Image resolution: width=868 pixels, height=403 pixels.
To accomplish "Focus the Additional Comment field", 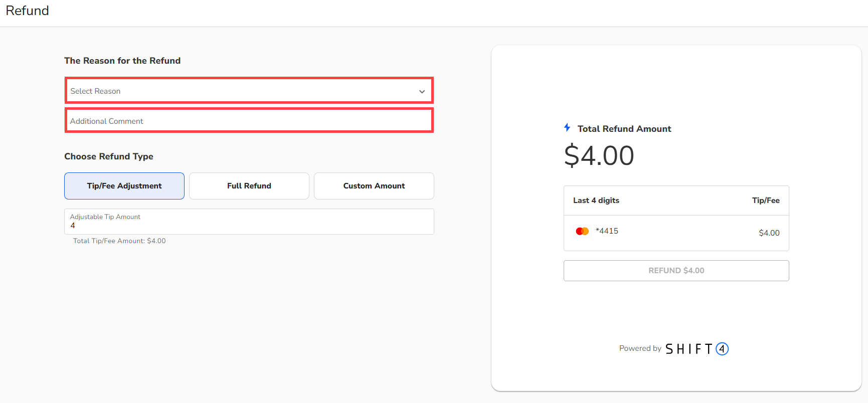I will click(249, 121).
